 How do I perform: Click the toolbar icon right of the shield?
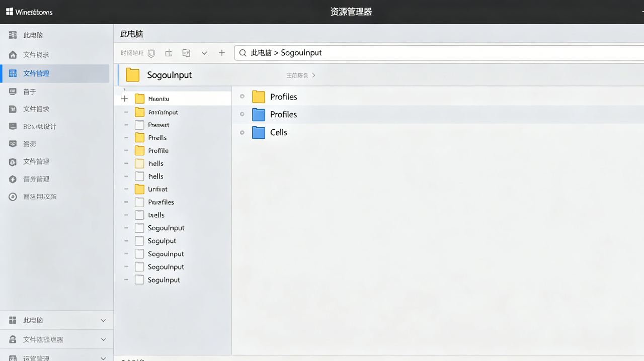[169, 53]
